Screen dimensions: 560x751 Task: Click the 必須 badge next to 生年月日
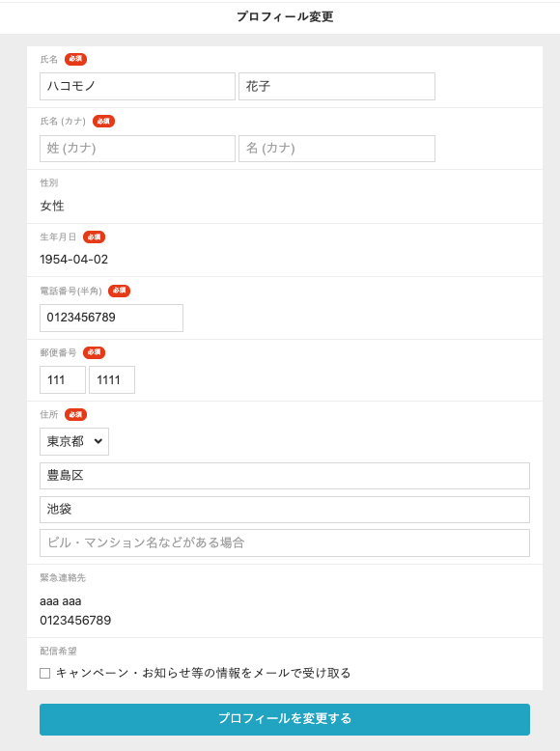pyautogui.click(x=94, y=237)
